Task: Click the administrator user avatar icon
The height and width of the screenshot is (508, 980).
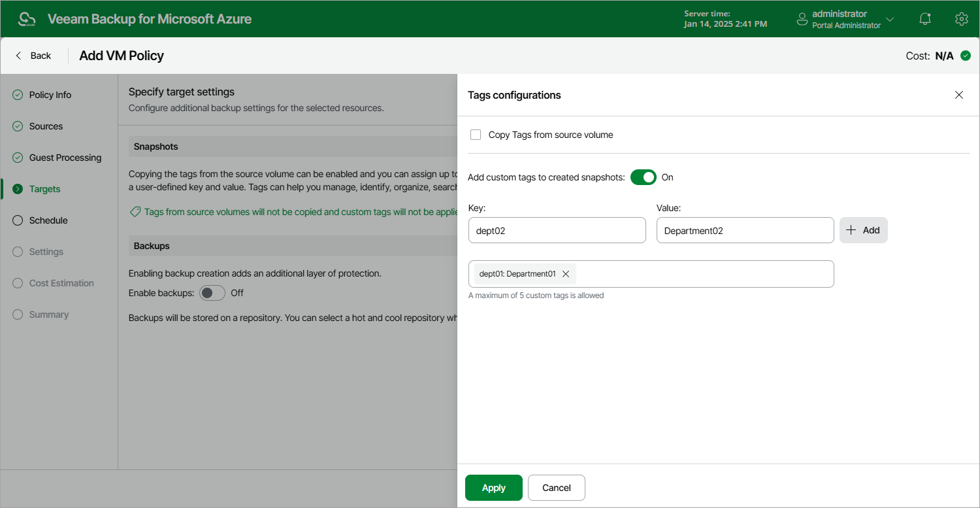Action: click(802, 19)
